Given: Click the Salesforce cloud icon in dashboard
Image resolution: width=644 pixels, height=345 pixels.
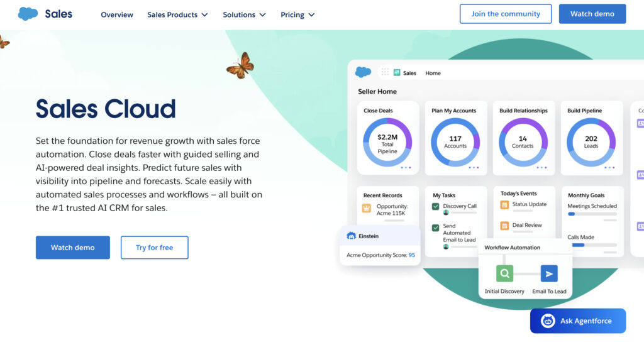Looking at the screenshot, I should [363, 72].
